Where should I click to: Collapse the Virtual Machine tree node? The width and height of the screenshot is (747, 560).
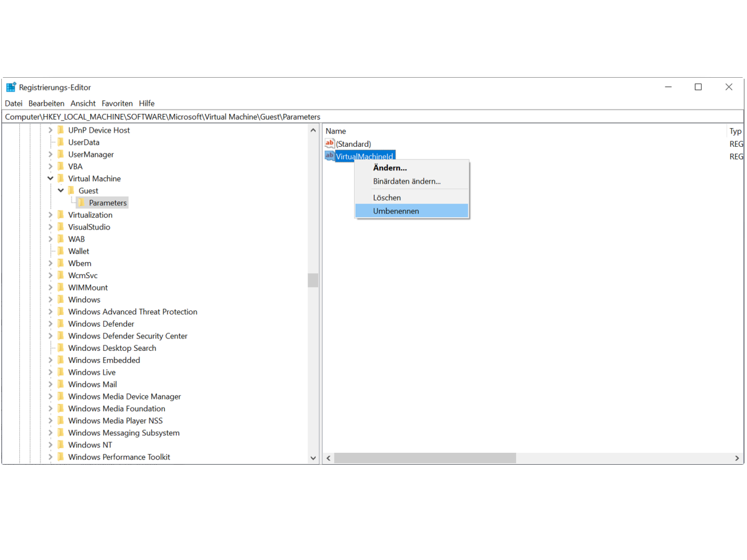click(x=50, y=178)
